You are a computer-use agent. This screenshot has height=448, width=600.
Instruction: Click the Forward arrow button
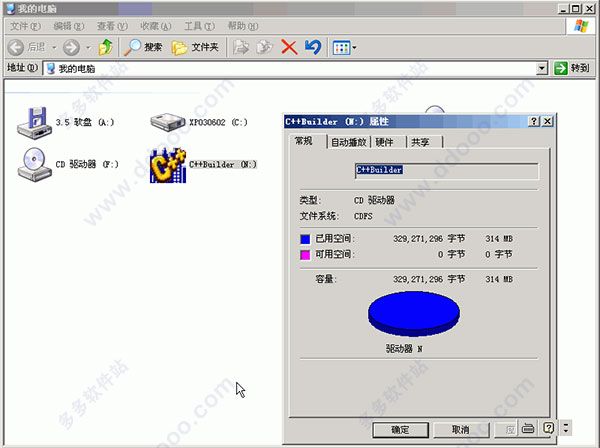(71, 47)
